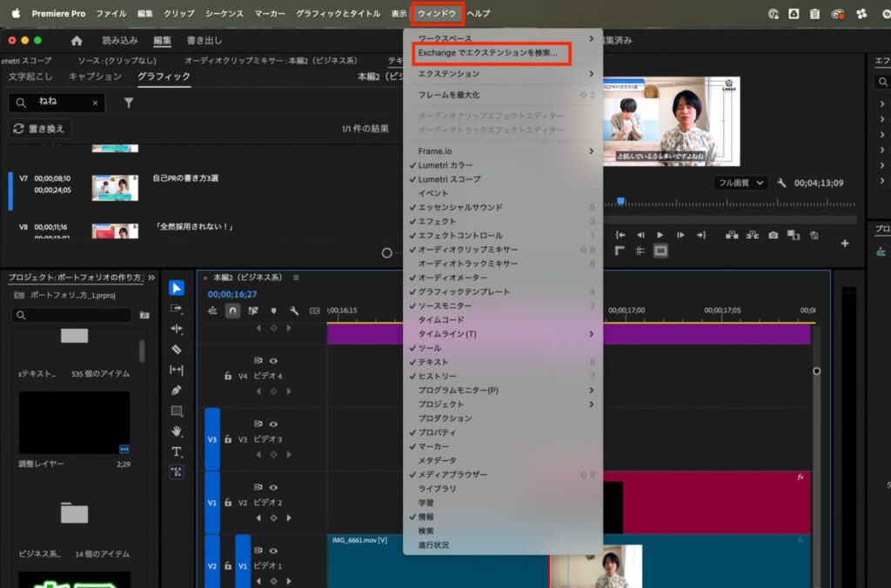The width and height of the screenshot is (891, 588).
Task: Expand エクステンション submenu
Action: pos(502,74)
